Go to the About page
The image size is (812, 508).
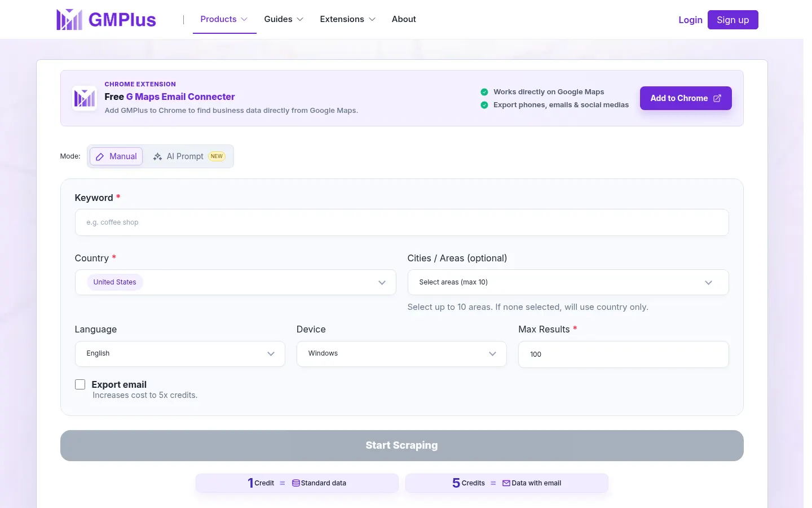[404, 19]
